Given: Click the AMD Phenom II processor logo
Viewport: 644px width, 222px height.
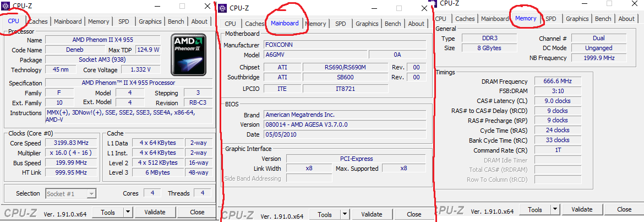Looking at the screenshot, I should click(x=188, y=55).
